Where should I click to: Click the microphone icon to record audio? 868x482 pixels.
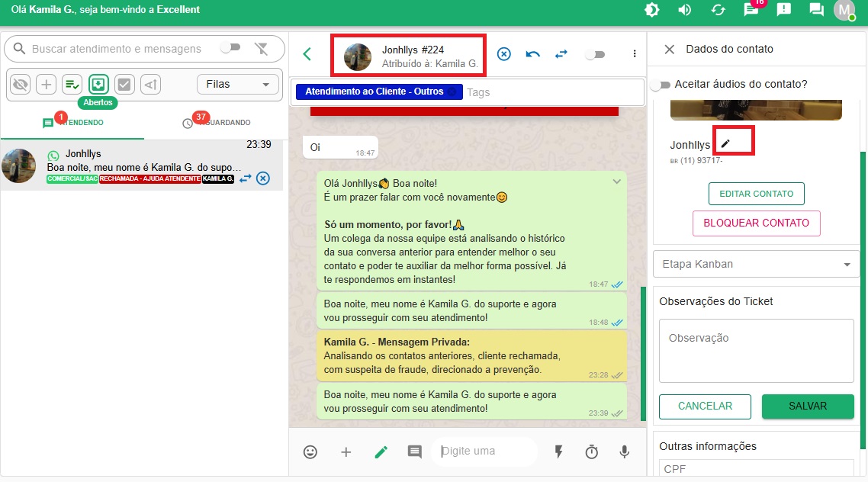[625, 451]
